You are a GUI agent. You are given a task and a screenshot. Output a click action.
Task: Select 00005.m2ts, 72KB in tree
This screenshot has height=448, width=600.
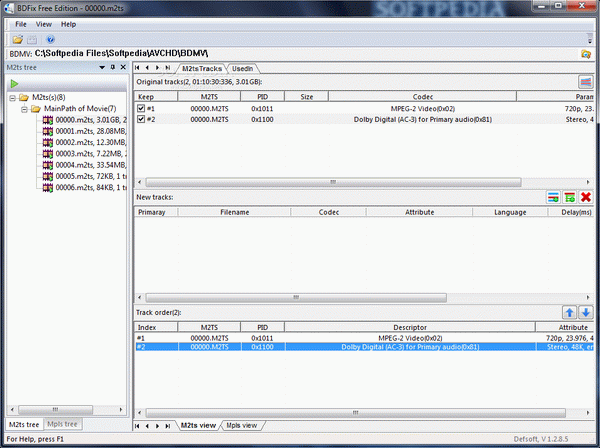click(91, 176)
